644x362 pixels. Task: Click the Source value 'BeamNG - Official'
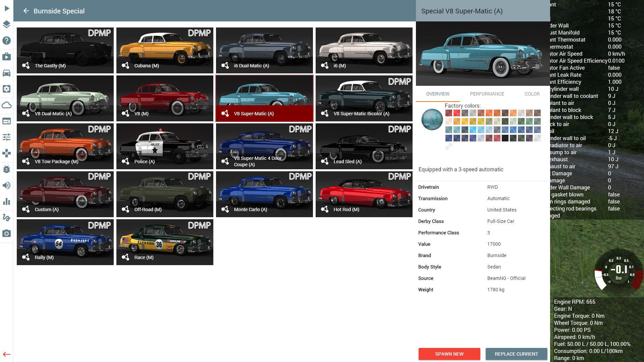click(x=506, y=278)
